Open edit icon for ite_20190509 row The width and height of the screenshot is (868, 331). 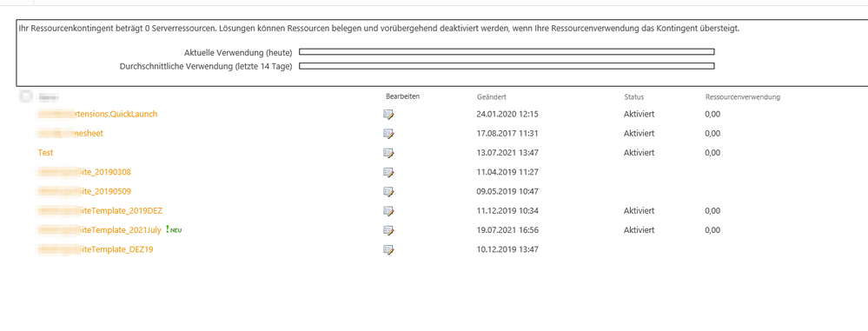388,192
